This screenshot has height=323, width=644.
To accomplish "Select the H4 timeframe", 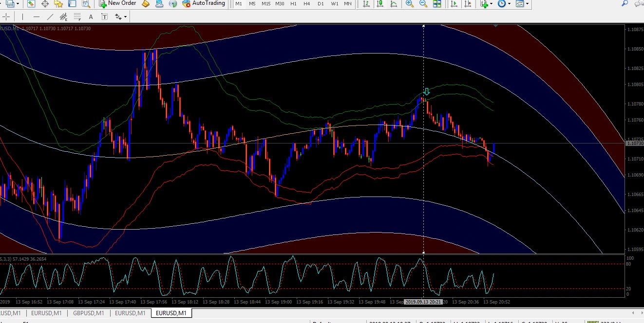I will [307, 4].
